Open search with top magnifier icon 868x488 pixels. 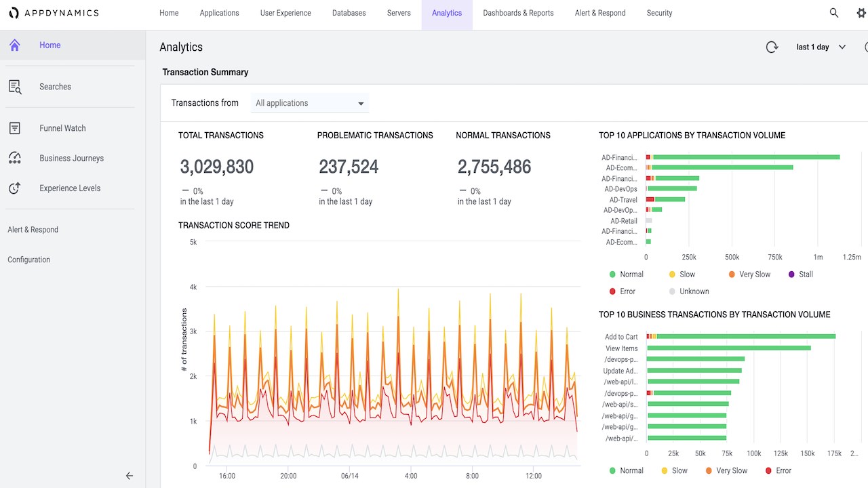[834, 13]
